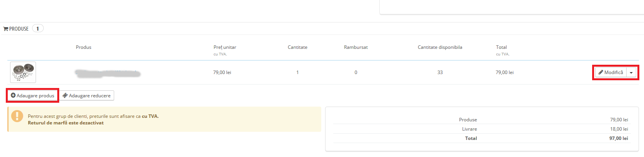Click the bold total 97,00 lei
The width and height of the screenshot is (644, 157).
(618, 138)
